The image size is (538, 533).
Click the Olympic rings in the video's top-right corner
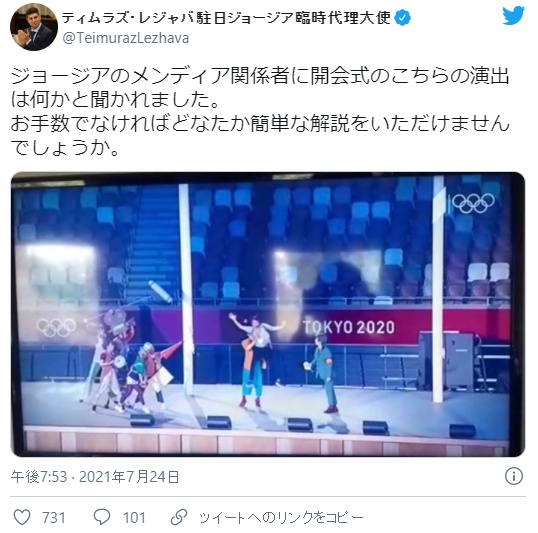click(x=473, y=203)
